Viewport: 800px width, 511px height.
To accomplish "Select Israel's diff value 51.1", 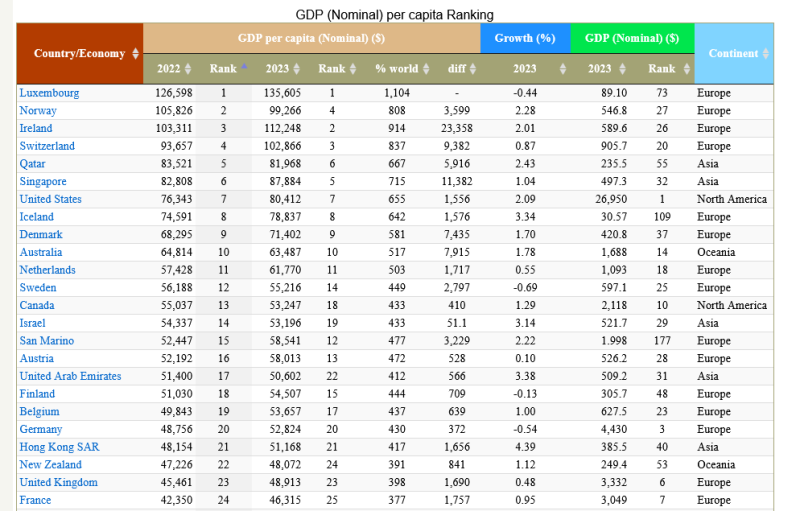I will coord(457,323).
